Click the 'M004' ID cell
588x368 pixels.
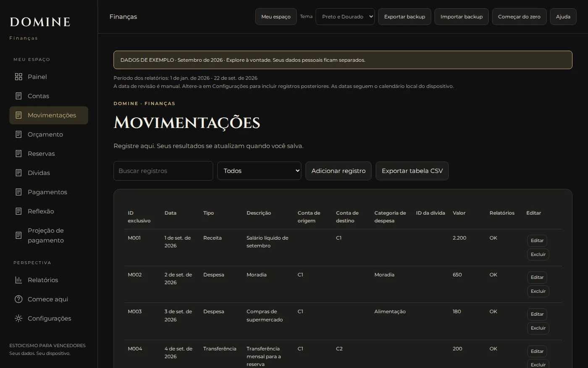(135, 349)
